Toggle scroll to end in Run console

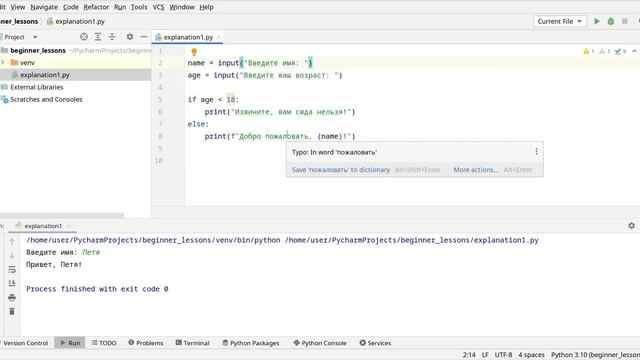pyautogui.click(x=12, y=283)
